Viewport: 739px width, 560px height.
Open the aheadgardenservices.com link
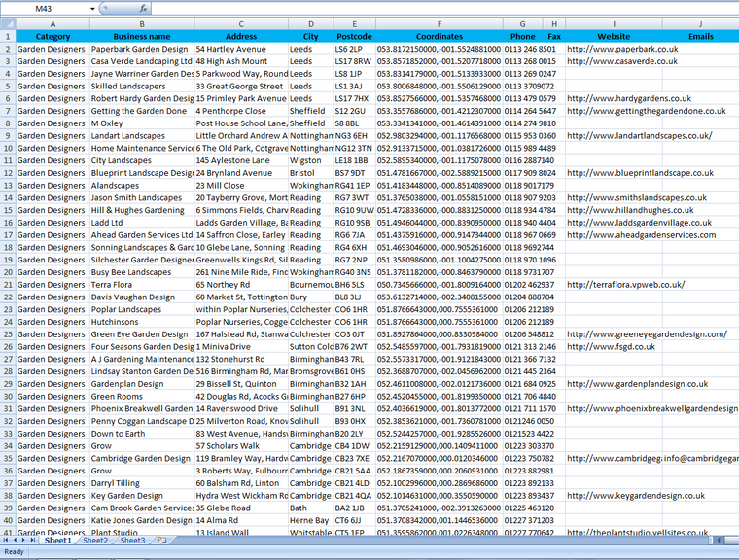click(x=641, y=235)
